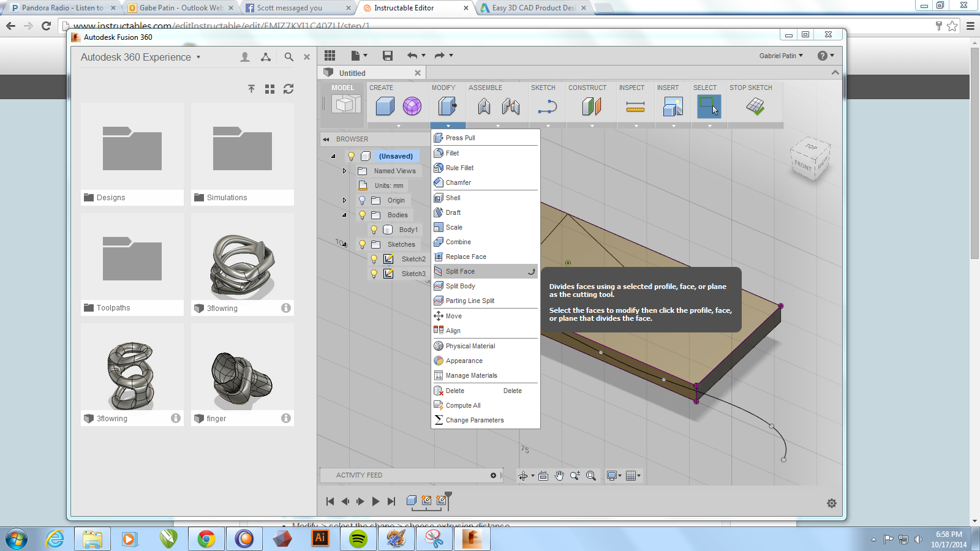Image resolution: width=980 pixels, height=551 pixels.
Task: Choose Chamfer from Modify menu
Action: pyautogui.click(x=485, y=182)
